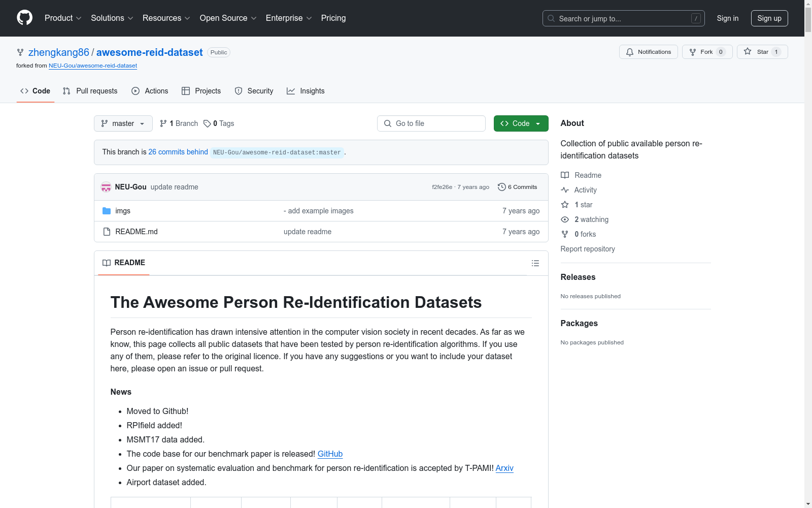Viewport: 812px width, 508px height.
Task: Open the README.md file
Action: [x=137, y=232]
